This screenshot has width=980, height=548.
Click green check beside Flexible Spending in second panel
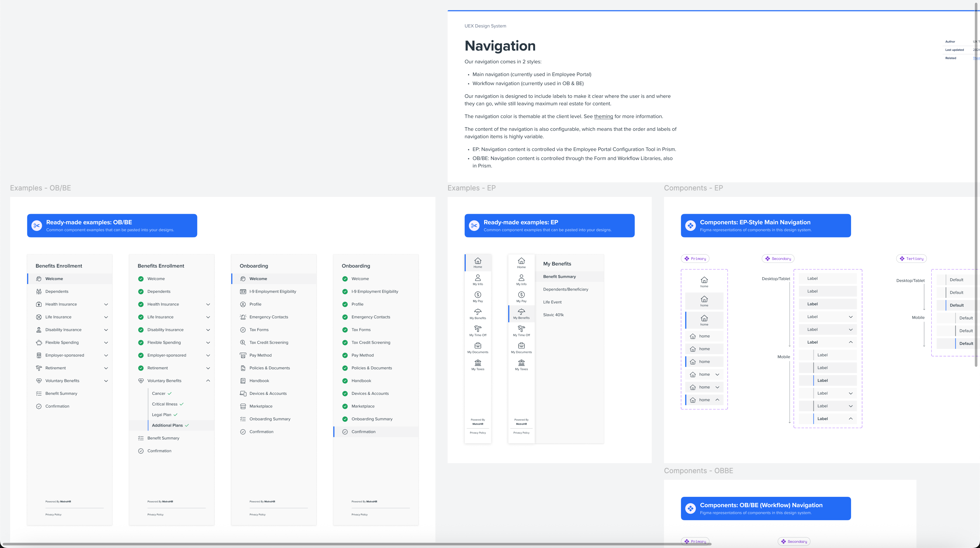click(x=141, y=343)
